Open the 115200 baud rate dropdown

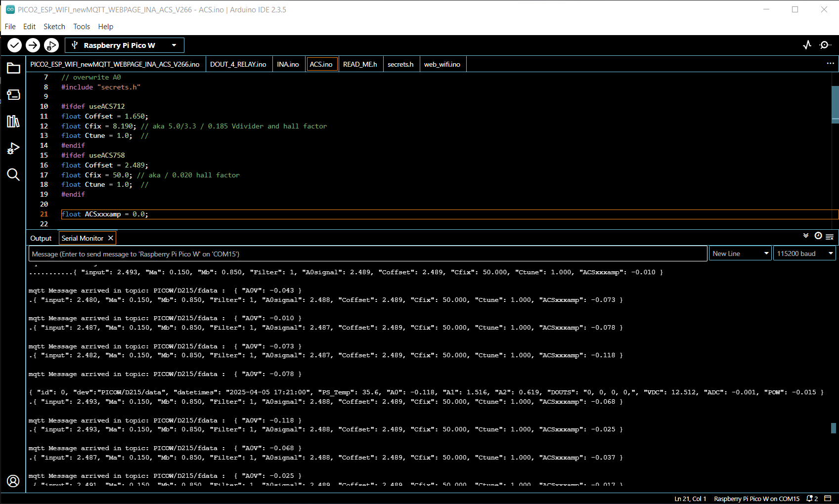(804, 253)
